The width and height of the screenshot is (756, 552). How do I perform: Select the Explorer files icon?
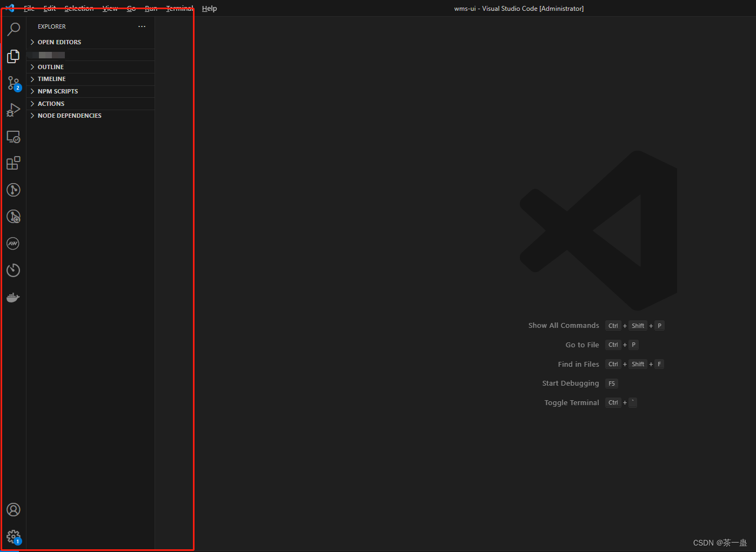pos(14,56)
